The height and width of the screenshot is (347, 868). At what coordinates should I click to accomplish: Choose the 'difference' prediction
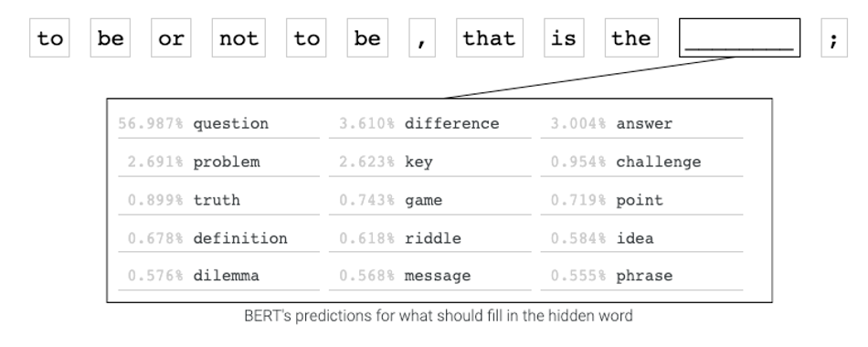429,124
